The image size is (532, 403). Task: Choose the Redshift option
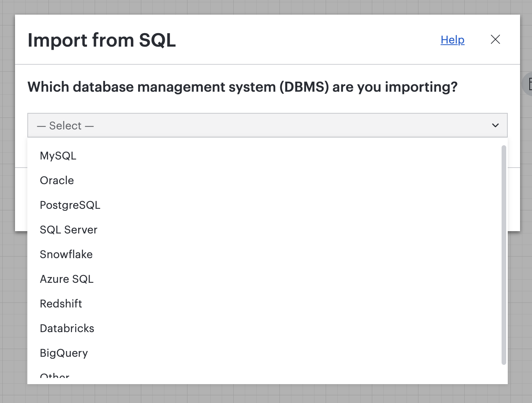coord(267,304)
